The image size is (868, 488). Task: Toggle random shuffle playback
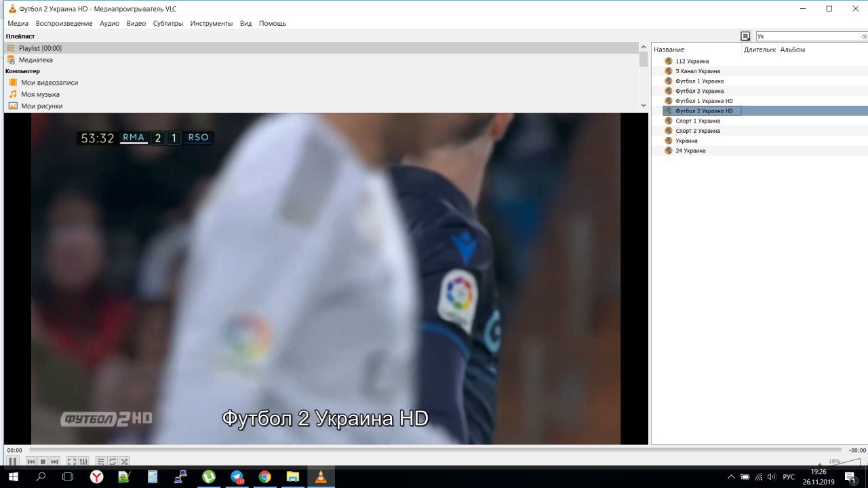click(x=124, y=462)
